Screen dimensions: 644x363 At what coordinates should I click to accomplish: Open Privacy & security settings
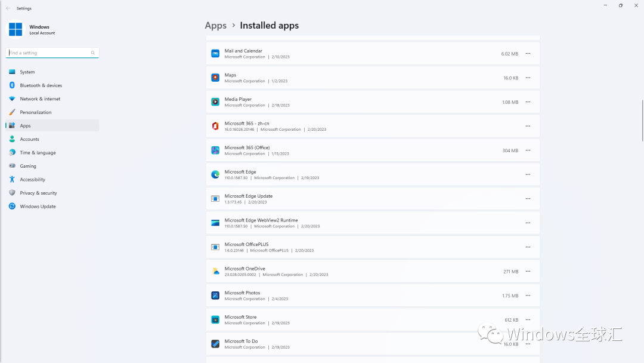[52, 193]
